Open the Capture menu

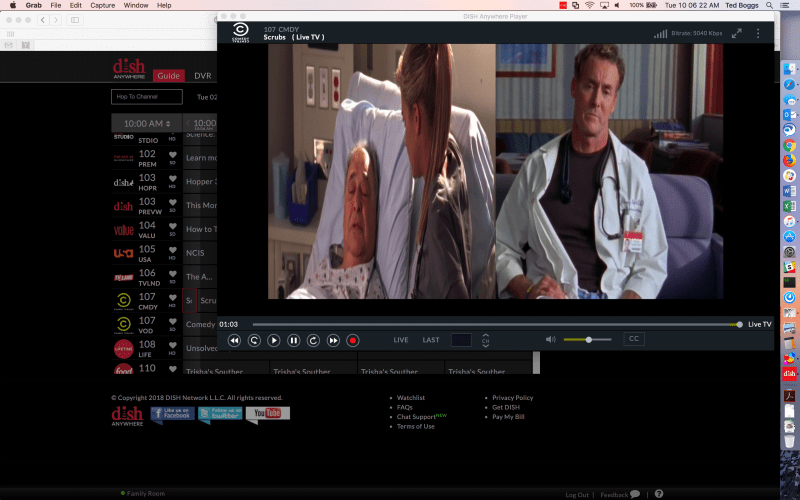[102, 5]
